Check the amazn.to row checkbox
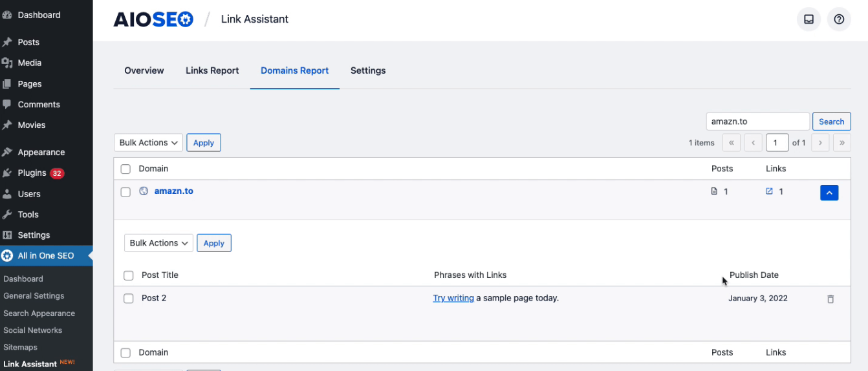The width and height of the screenshot is (868, 371). [x=125, y=192]
